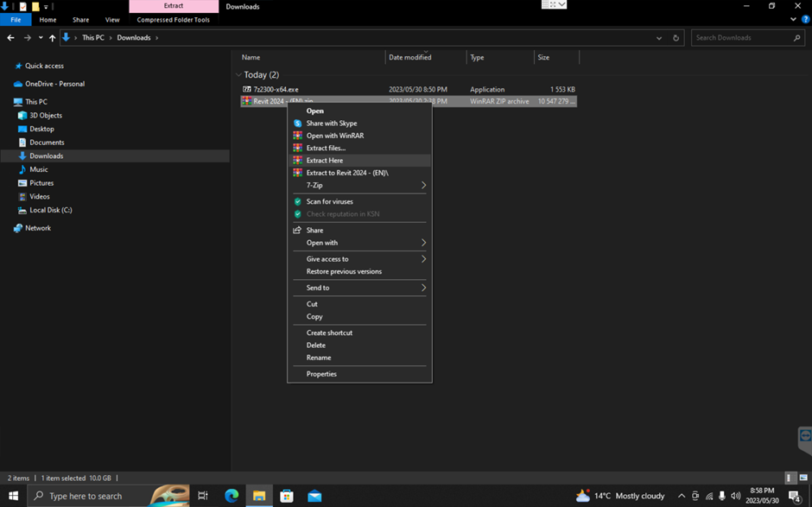Select Local Disk (C:) in sidebar
The image size is (812, 507).
[51, 210]
